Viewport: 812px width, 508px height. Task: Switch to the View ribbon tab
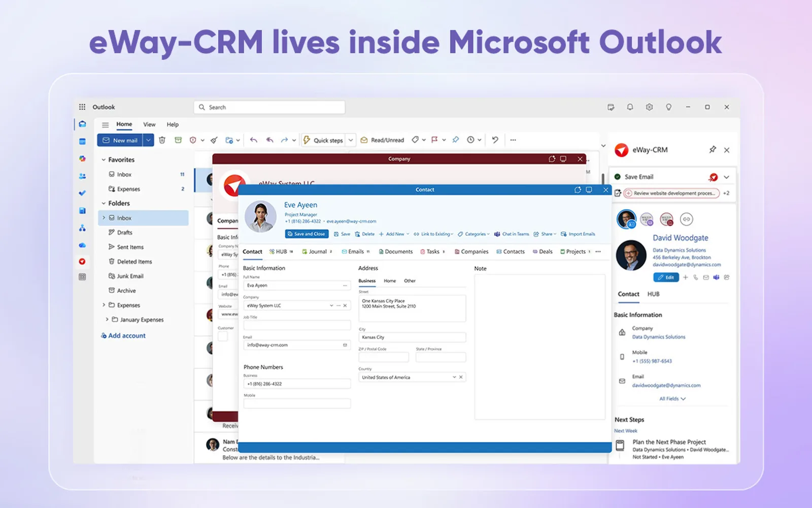pyautogui.click(x=149, y=124)
